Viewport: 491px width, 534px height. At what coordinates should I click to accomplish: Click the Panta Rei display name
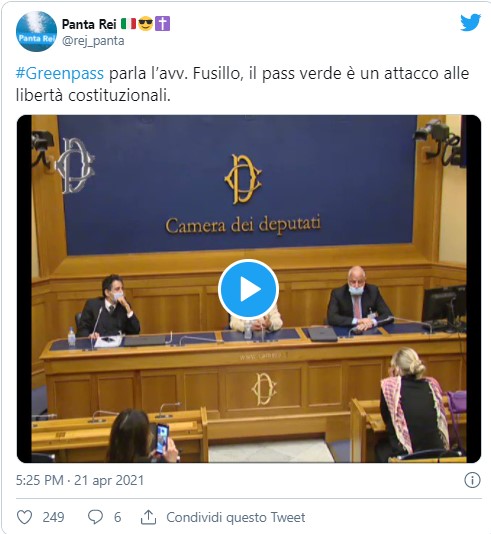89,24
